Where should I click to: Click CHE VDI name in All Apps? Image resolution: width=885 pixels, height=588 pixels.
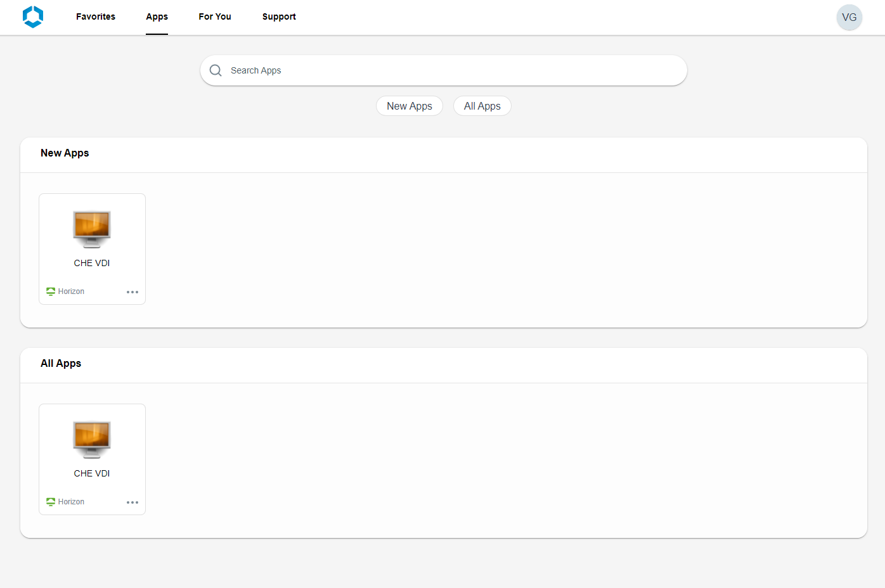(x=92, y=473)
